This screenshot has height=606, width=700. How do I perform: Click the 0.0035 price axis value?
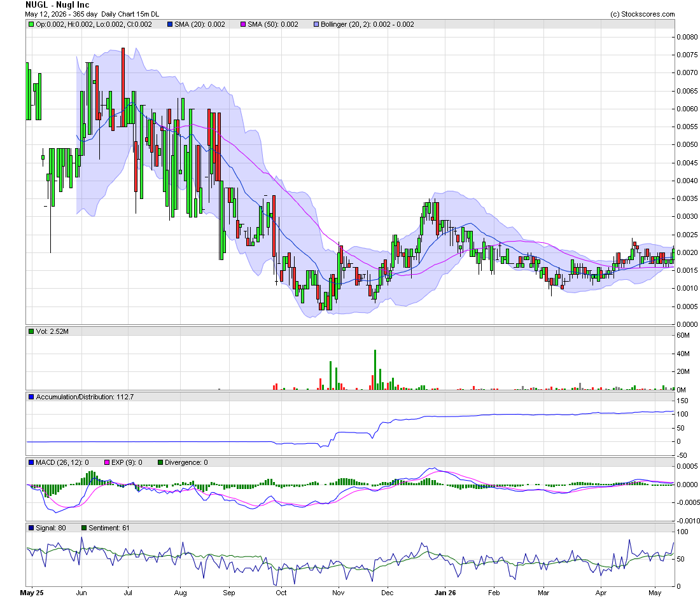click(687, 198)
